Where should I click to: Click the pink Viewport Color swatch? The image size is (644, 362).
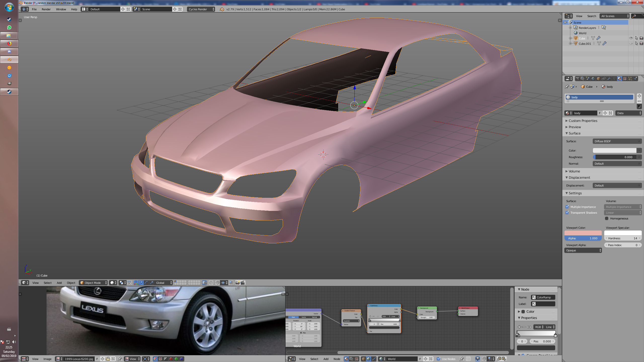tap(583, 233)
